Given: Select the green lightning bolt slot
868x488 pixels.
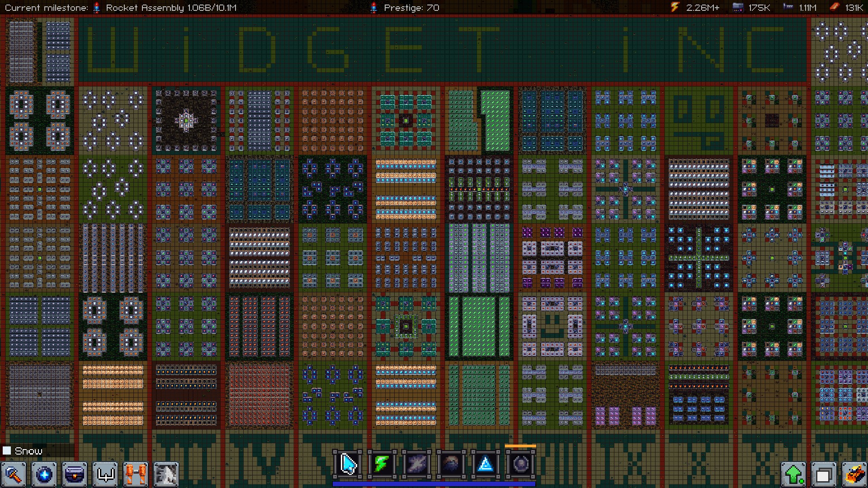Looking at the screenshot, I should pyautogui.click(x=382, y=464).
